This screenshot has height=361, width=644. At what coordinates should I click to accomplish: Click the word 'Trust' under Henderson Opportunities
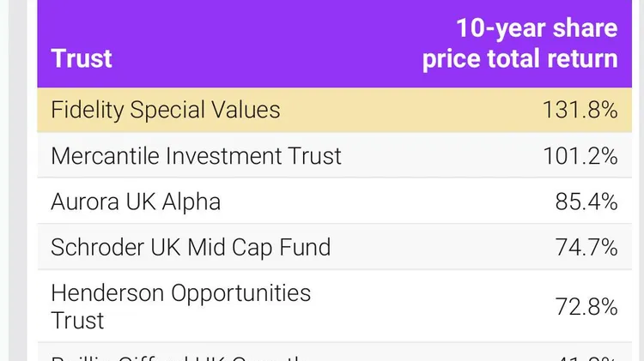[77, 321]
